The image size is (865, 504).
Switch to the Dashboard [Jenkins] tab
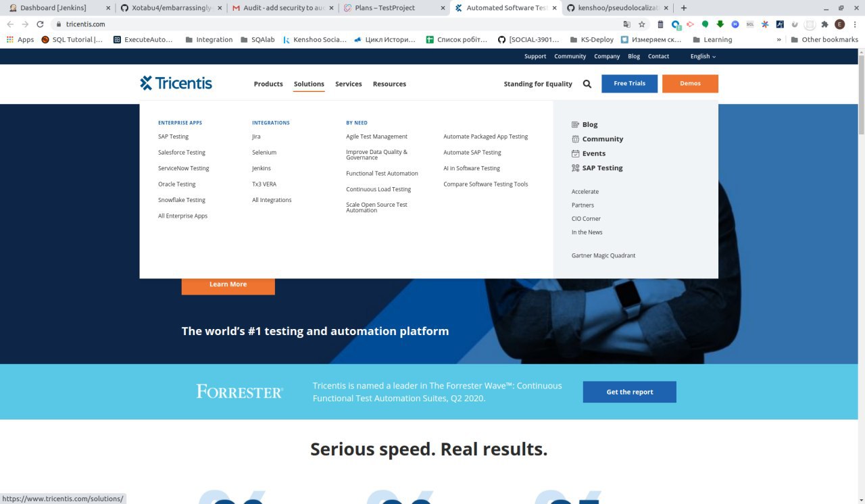[57, 8]
